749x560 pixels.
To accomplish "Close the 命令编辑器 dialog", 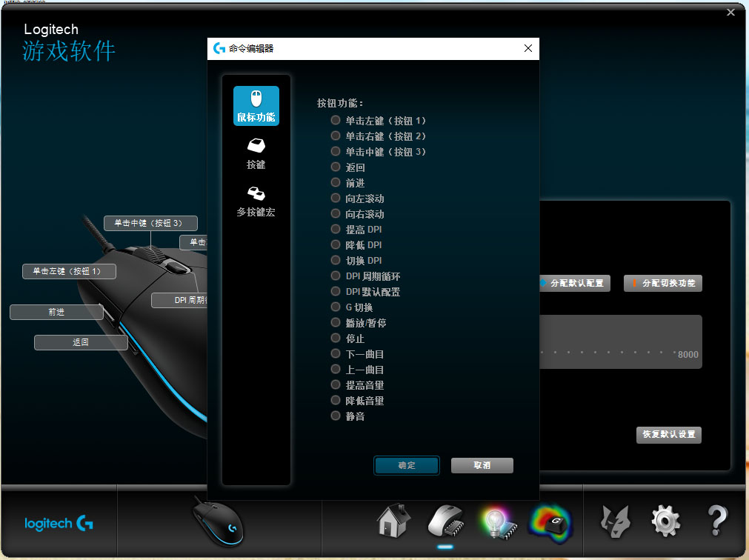I will (x=527, y=48).
